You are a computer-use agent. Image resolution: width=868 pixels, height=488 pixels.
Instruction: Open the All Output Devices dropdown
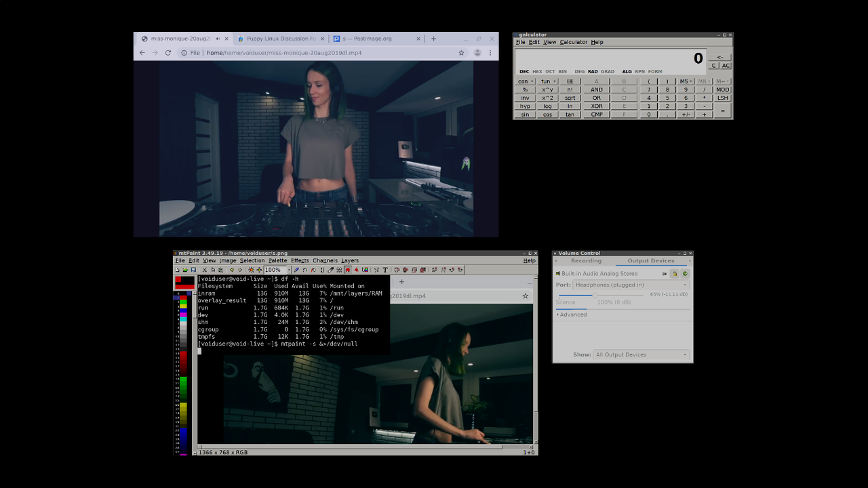(640, 354)
